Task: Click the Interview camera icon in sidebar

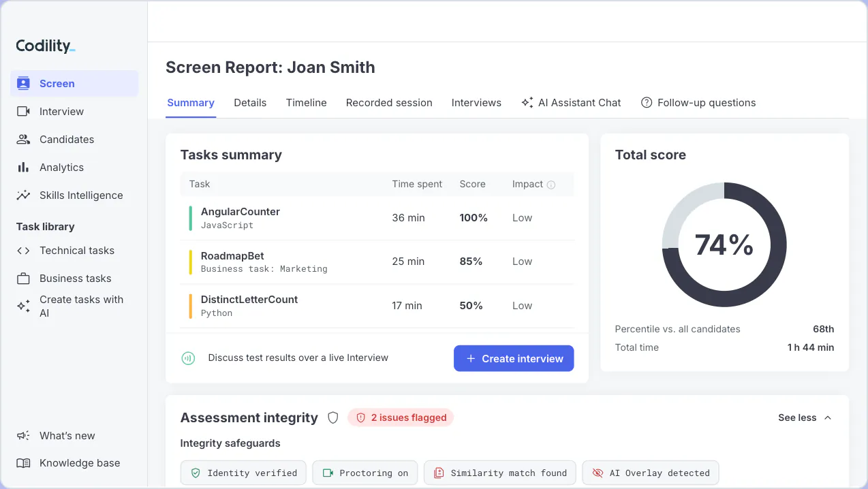Action: pos(24,112)
